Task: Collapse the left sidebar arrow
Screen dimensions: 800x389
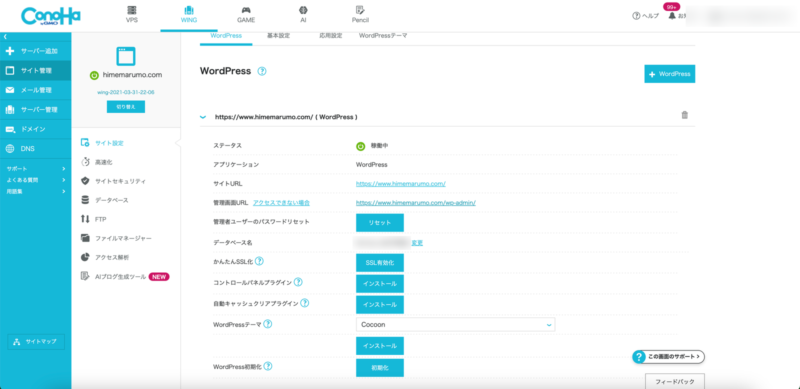Action: pos(5,37)
